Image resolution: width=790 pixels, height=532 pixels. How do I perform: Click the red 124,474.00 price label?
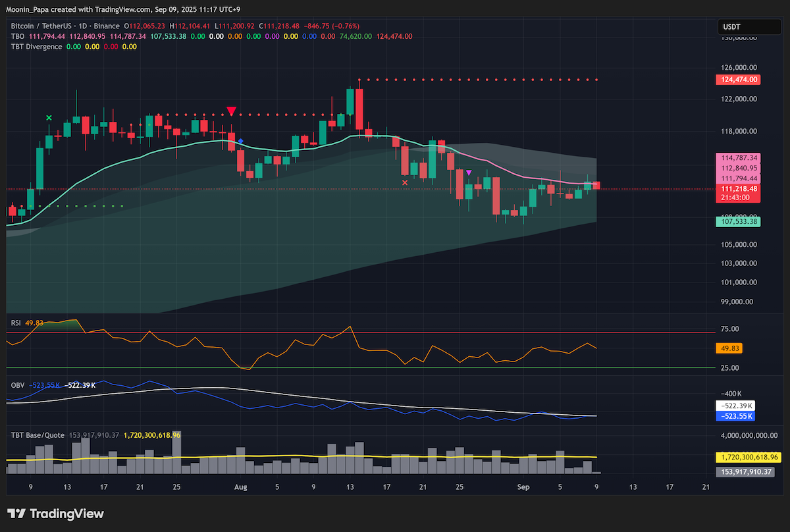click(737, 80)
